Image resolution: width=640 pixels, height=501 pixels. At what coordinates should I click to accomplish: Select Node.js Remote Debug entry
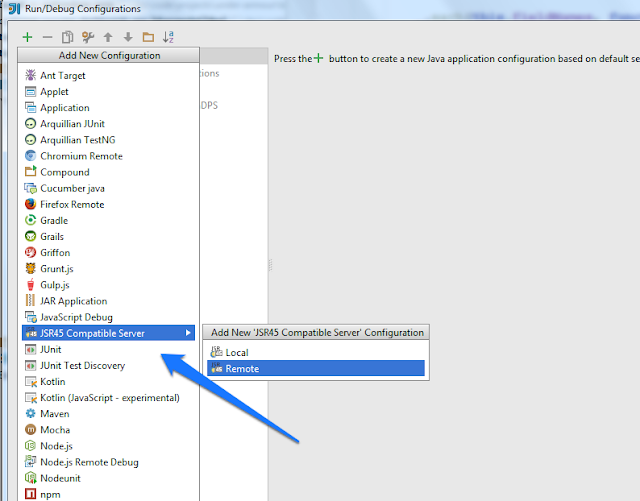click(108, 462)
